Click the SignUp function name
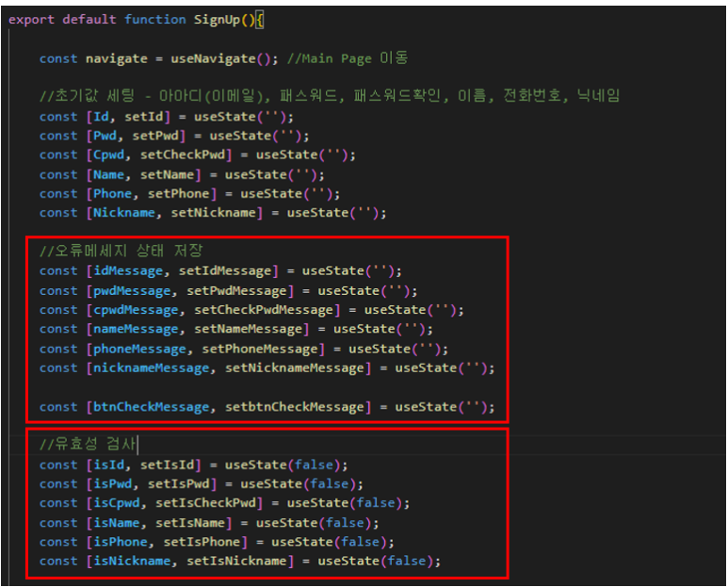728x587 pixels. click(217, 20)
